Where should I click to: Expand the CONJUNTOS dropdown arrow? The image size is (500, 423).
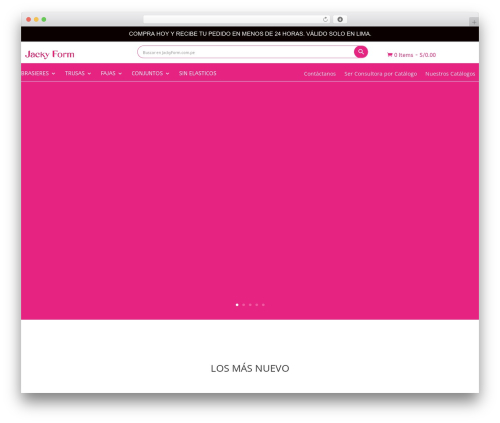pyautogui.click(x=167, y=74)
